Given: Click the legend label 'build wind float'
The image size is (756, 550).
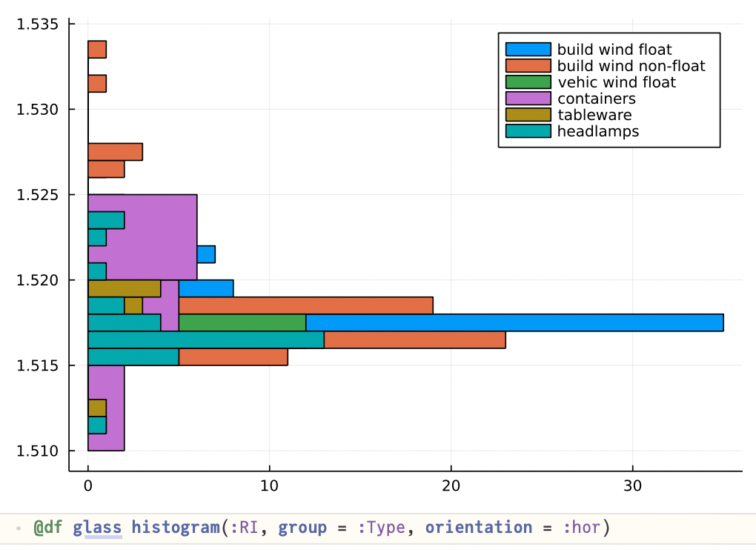Looking at the screenshot, I should tap(614, 49).
